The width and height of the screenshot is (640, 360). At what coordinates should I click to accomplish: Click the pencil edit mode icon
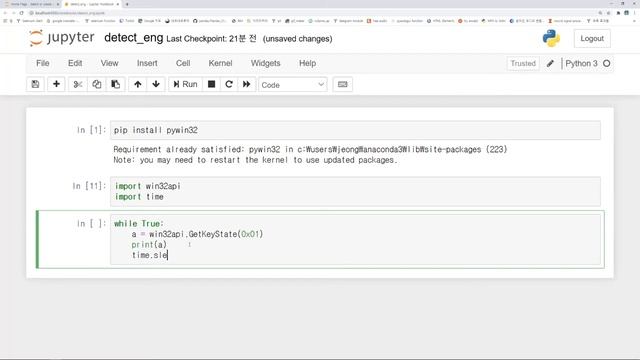point(550,63)
